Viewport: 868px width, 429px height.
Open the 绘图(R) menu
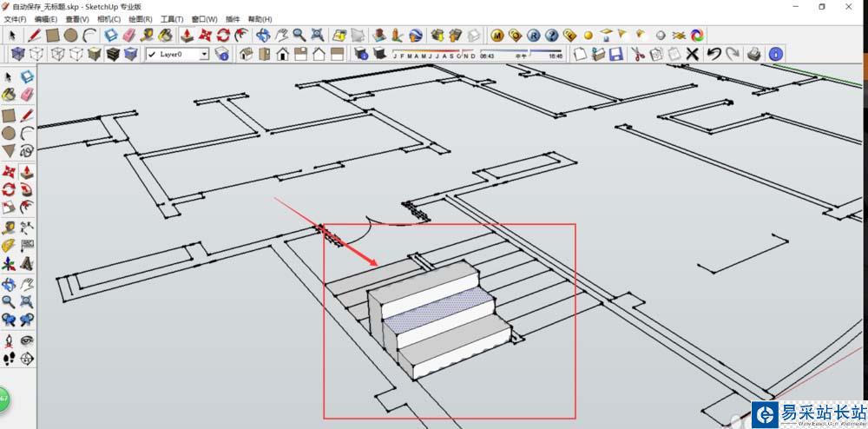point(140,19)
